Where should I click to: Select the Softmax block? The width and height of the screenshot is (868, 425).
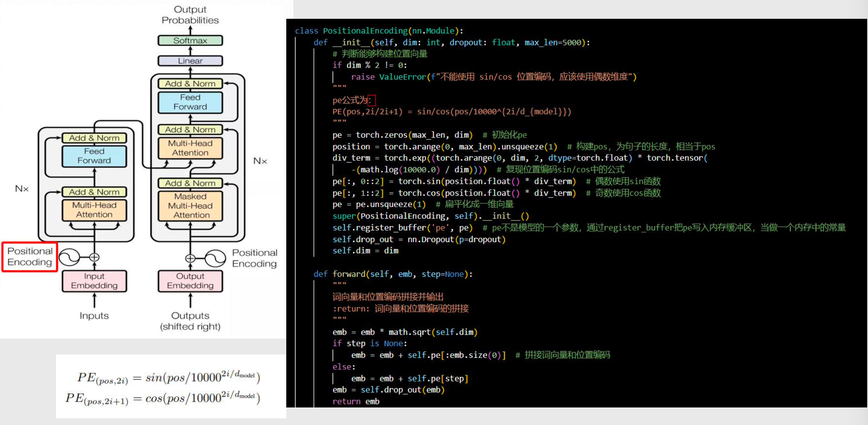tap(190, 40)
